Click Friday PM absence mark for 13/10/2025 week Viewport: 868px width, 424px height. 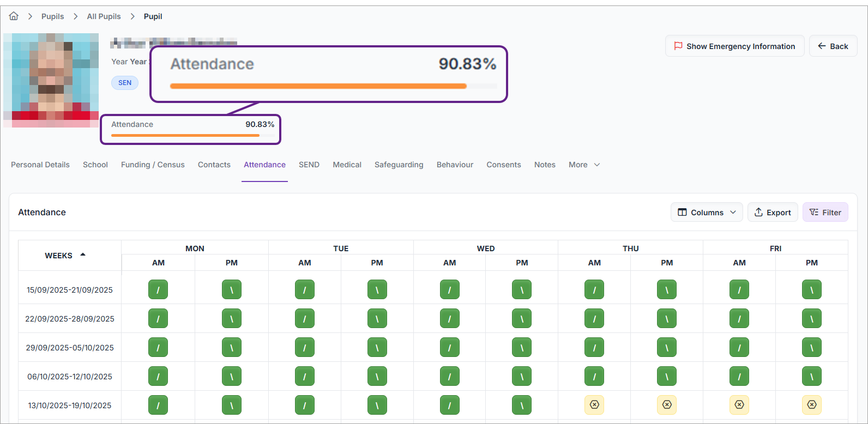pyautogui.click(x=811, y=405)
